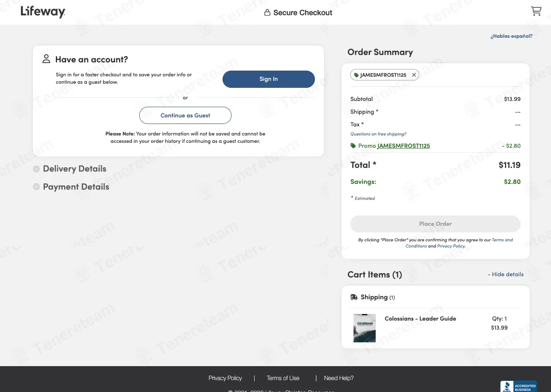Screen dimensions: 551x392
Task: Open Questions on free shipping link
Action: pyautogui.click(x=378, y=134)
